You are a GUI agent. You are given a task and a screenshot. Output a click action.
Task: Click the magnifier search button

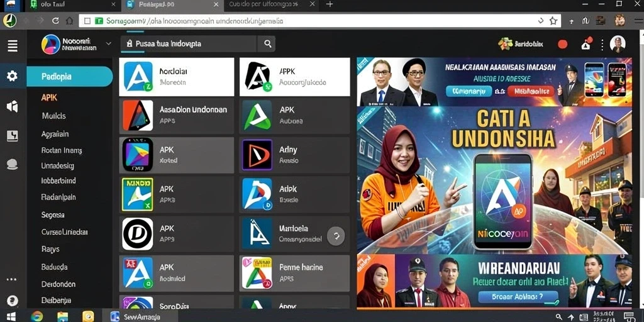(267, 43)
